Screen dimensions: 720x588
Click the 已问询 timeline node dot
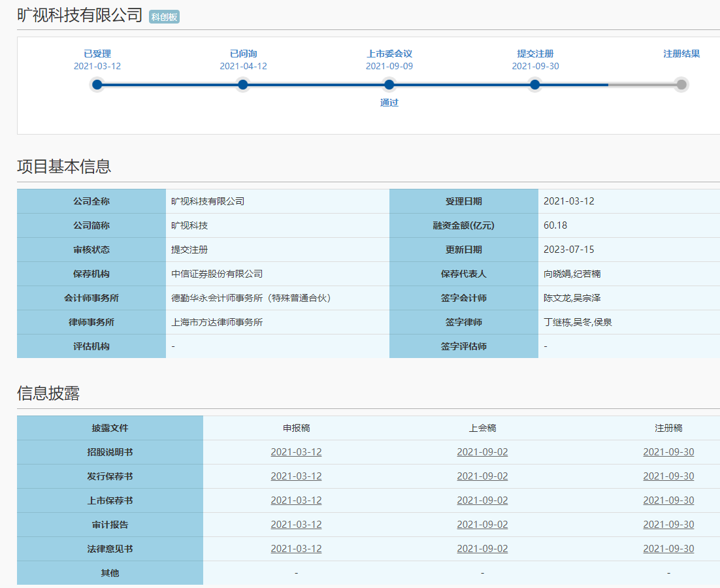243,84
